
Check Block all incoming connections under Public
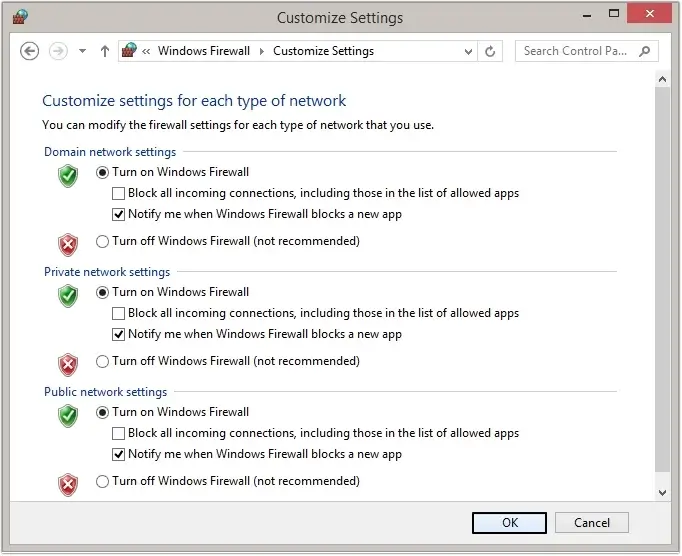click(x=118, y=433)
